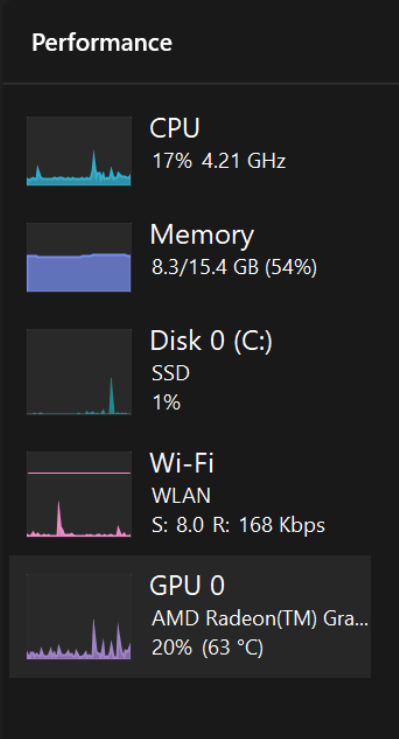
Task: Select the GPU 0 entry title
Action: tap(187, 585)
